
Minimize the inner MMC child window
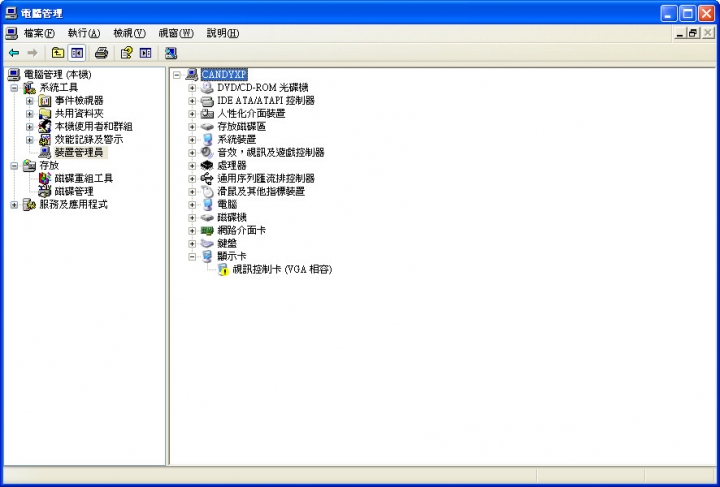(x=681, y=33)
